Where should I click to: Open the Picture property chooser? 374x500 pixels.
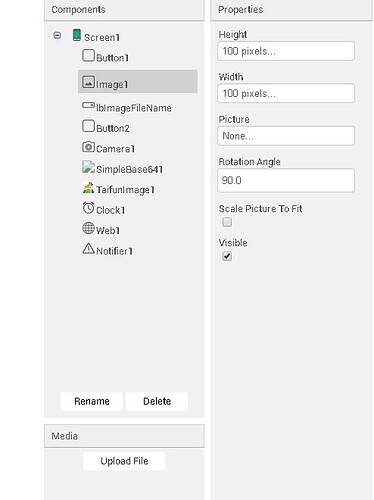tap(286, 136)
